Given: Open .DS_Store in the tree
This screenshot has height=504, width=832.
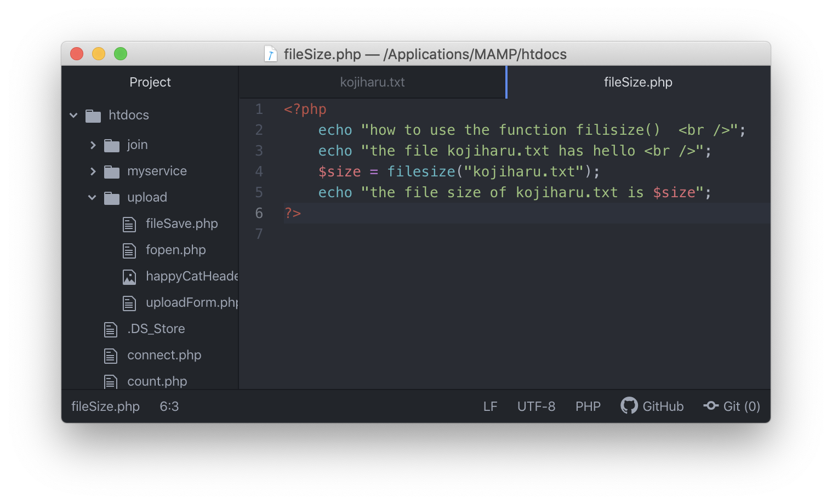Looking at the screenshot, I should 156,329.
